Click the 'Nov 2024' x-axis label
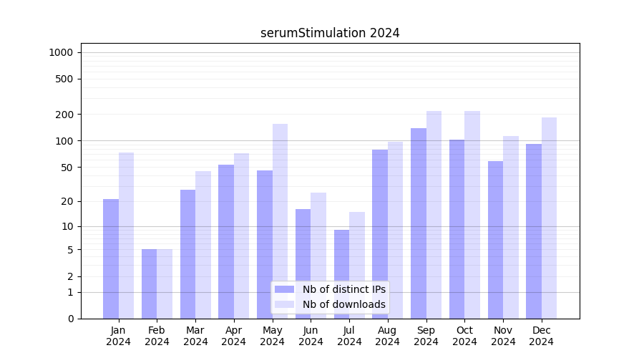 pos(503,336)
